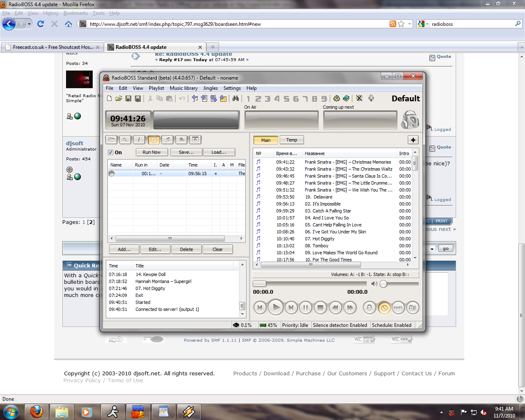The image size is (525, 420).
Task: Open the Firefox URL history dropdown arrow
Action: point(409,24)
